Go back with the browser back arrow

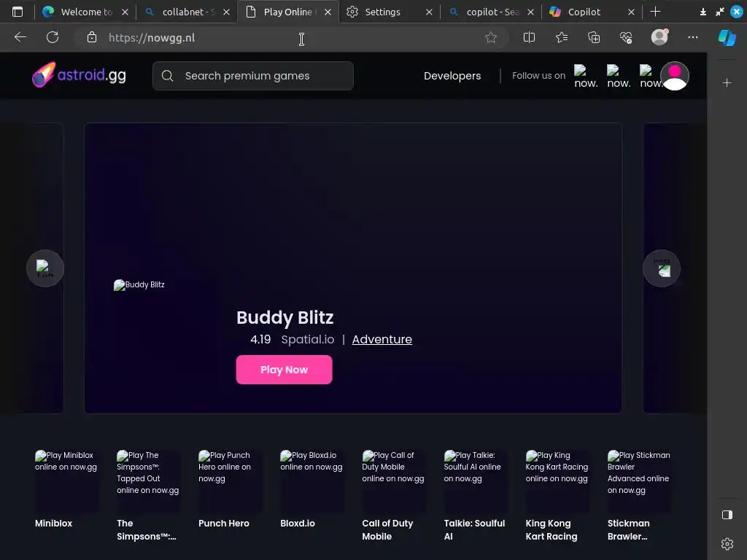(x=20, y=37)
